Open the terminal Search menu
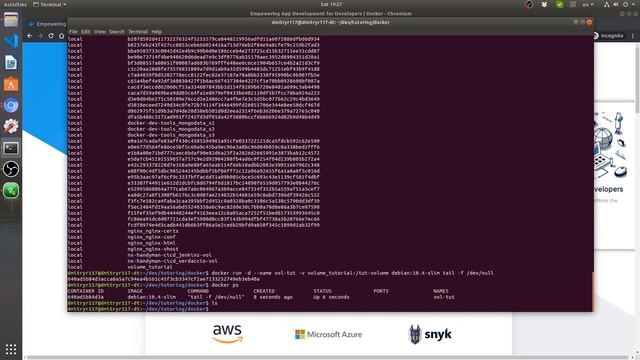This screenshot has width=640, height=360. coord(117,31)
